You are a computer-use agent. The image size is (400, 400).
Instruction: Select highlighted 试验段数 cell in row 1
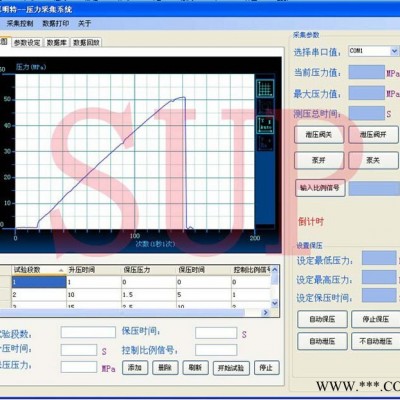39,282
